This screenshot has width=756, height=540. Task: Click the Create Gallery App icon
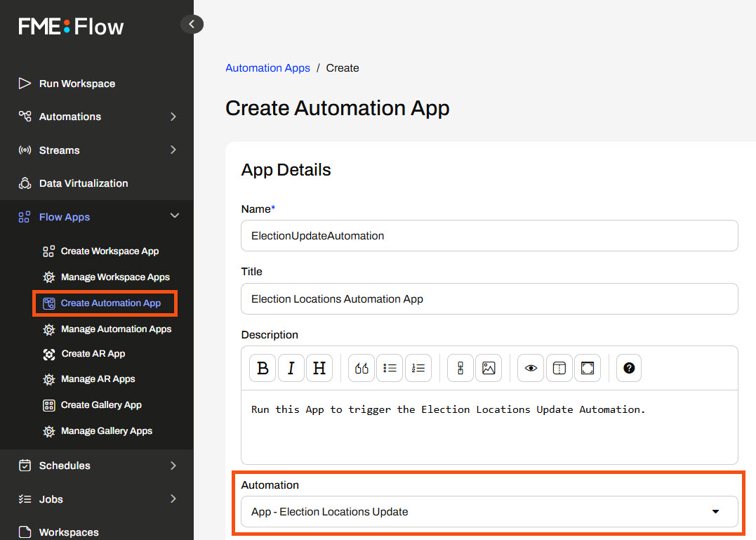pos(48,405)
